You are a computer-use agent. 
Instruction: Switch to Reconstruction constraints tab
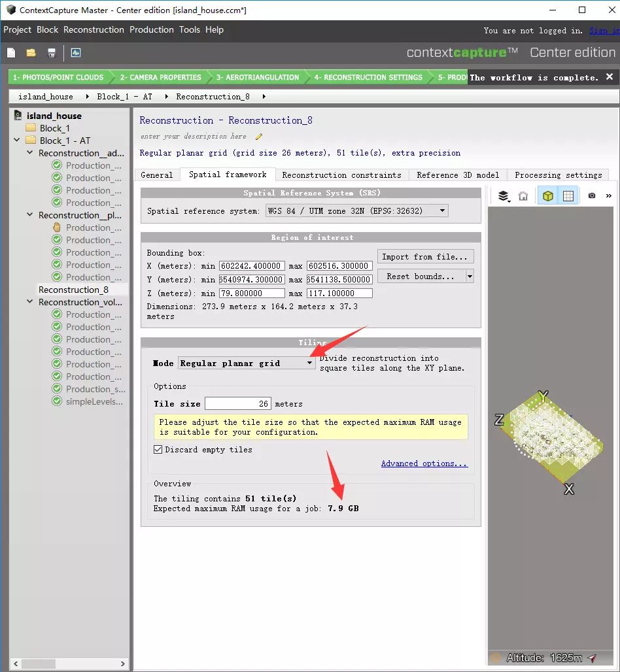pos(342,175)
